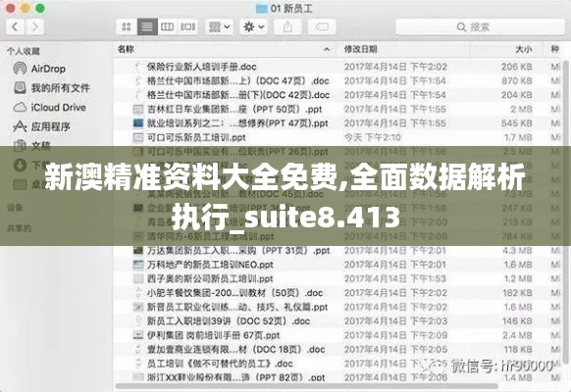571x392 pixels.
Task: Click the 西子奥的斯 ppt file icon
Action: tap(138, 279)
